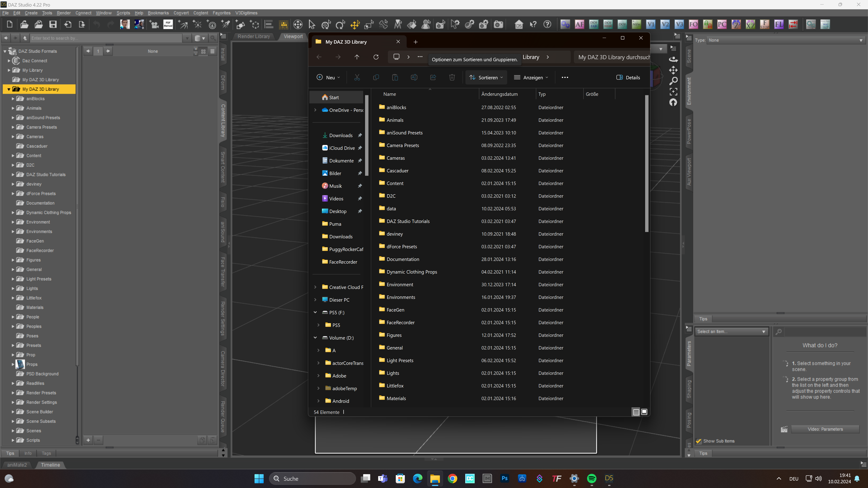Click the Render camera icon in toolbar
868x488 pixels.
498,24
